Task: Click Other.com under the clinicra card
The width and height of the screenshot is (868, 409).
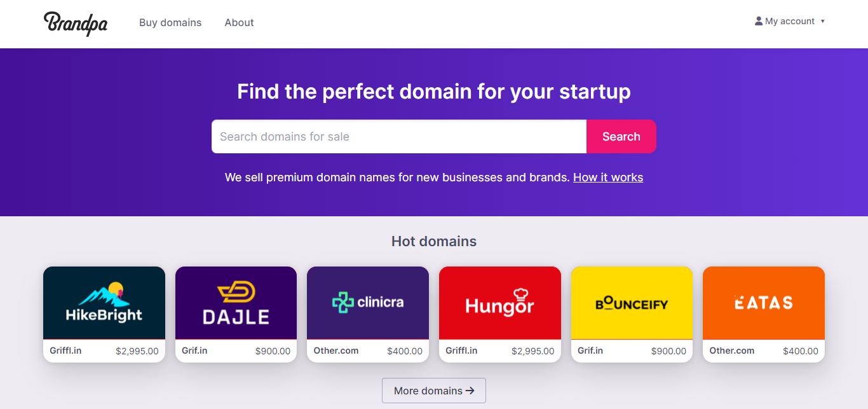Action: (336, 350)
